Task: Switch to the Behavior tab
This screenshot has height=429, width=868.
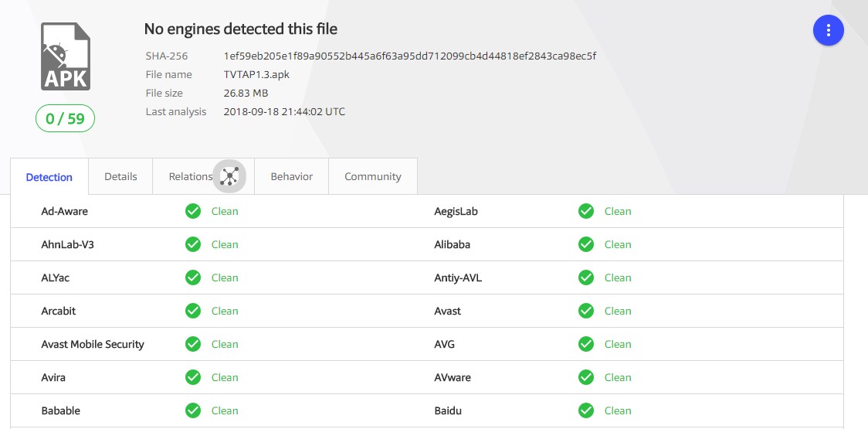Action: (291, 176)
